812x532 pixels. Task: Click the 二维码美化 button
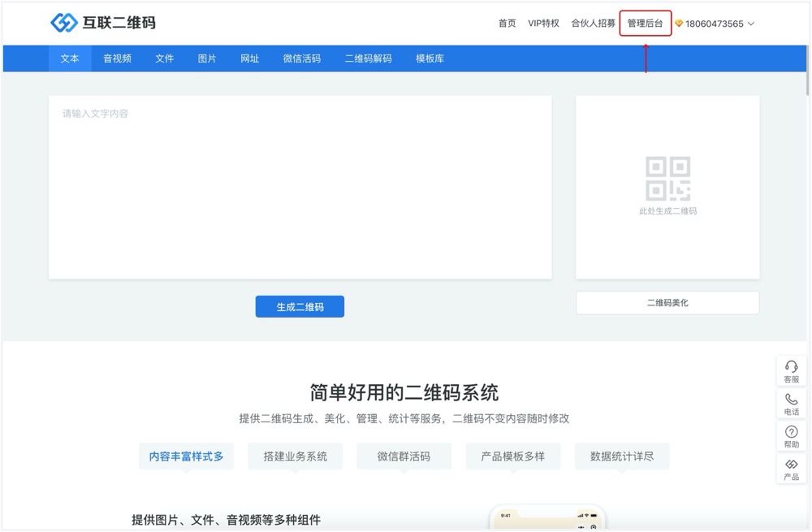pyautogui.click(x=667, y=303)
